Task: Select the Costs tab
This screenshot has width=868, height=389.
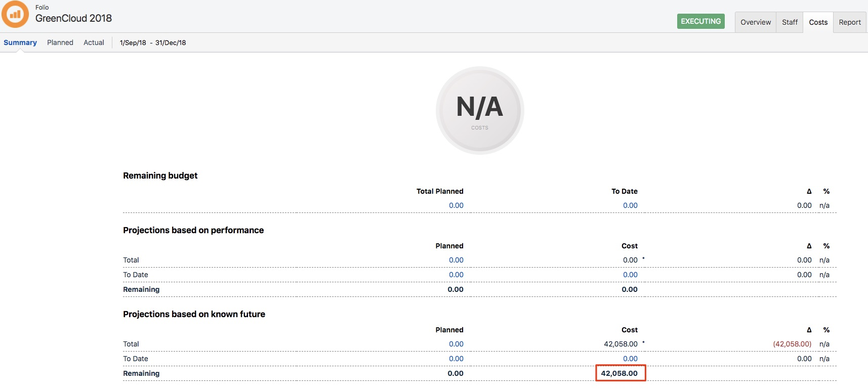Action: click(x=818, y=22)
